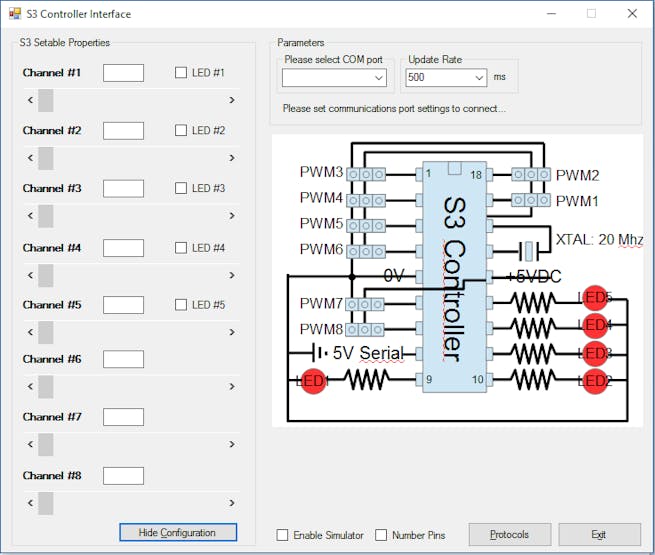The height and width of the screenshot is (555, 655).
Task: Toggle the Number Pins checkbox
Action: (x=381, y=535)
